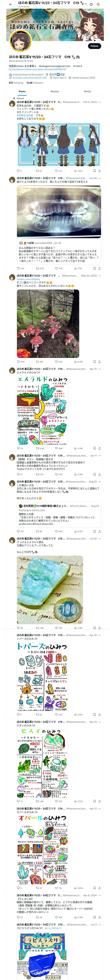Retweet the pinned post with 64 reposts
Image resolution: width=110 pixels, height=980 pixels.
39,171
